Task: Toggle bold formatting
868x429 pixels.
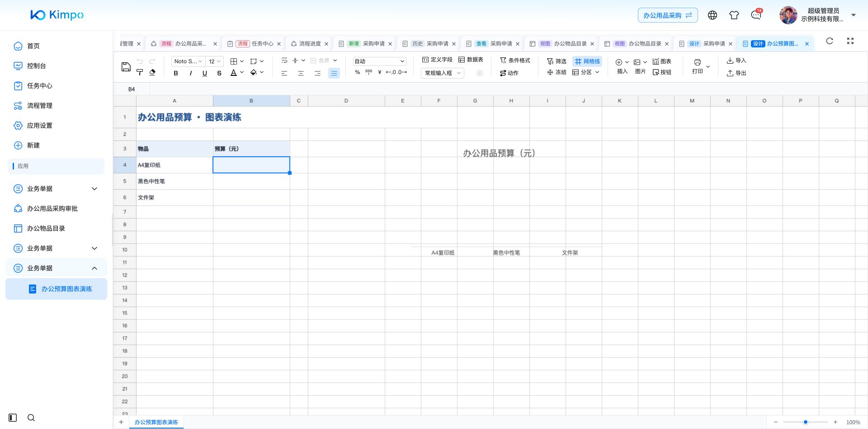Action: (176, 73)
